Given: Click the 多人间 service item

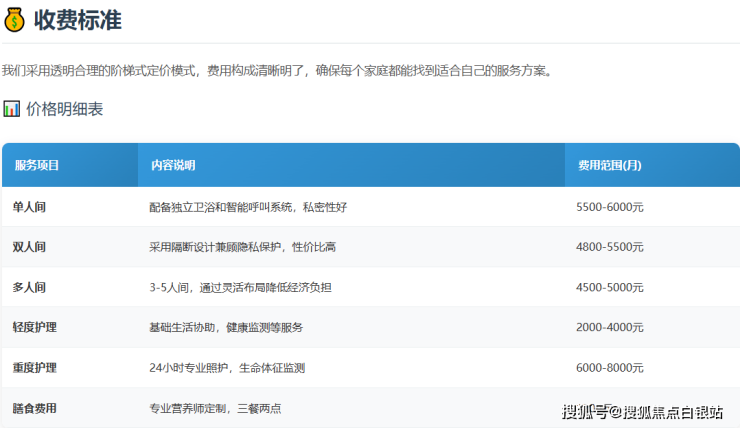Looking at the screenshot, I should click(x=29, y=287).
